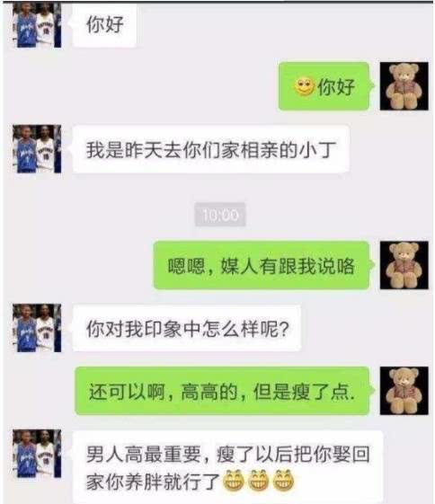Select the green 你好 reply bubble text

click(x=324, y=86)
